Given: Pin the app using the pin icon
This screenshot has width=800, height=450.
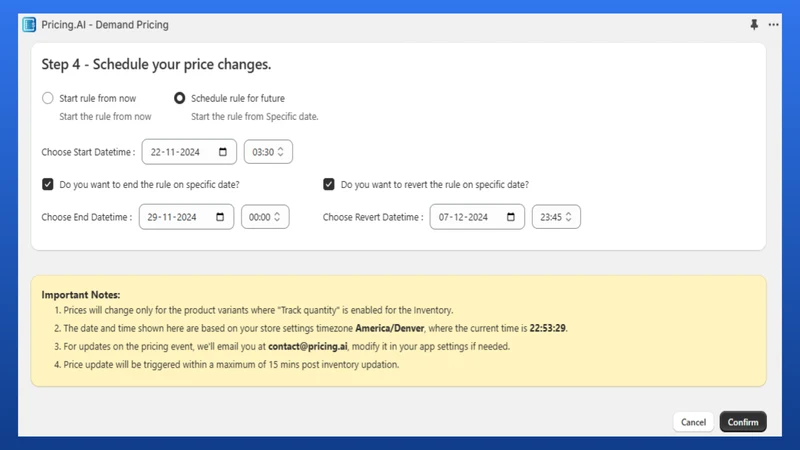Looking at the screenshot, I should click(x=754, y=24).
